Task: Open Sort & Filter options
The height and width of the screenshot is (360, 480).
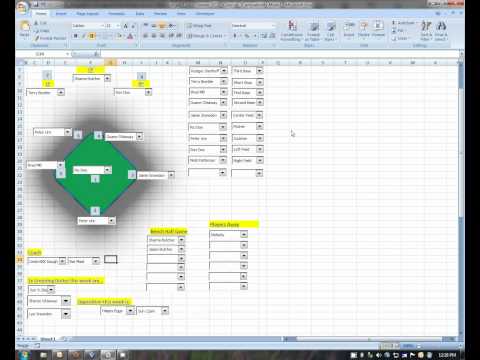Action: 426,31
